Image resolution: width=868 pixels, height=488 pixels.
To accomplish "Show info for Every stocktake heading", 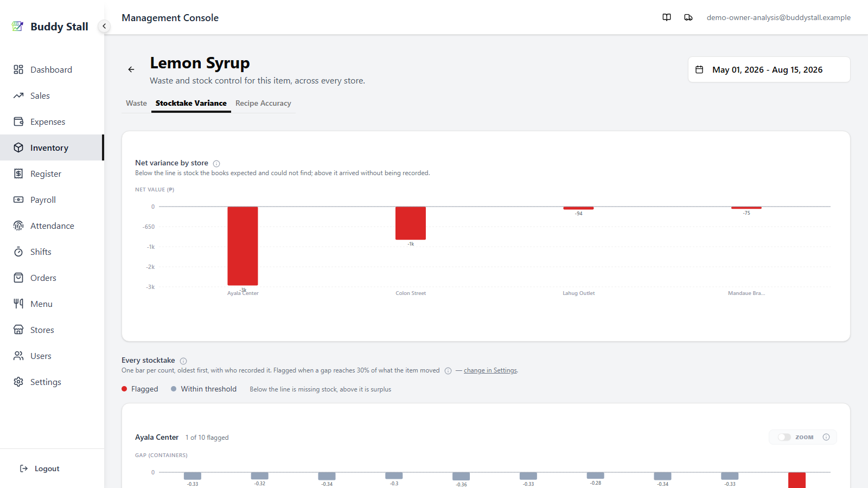I will click(183, 361).
